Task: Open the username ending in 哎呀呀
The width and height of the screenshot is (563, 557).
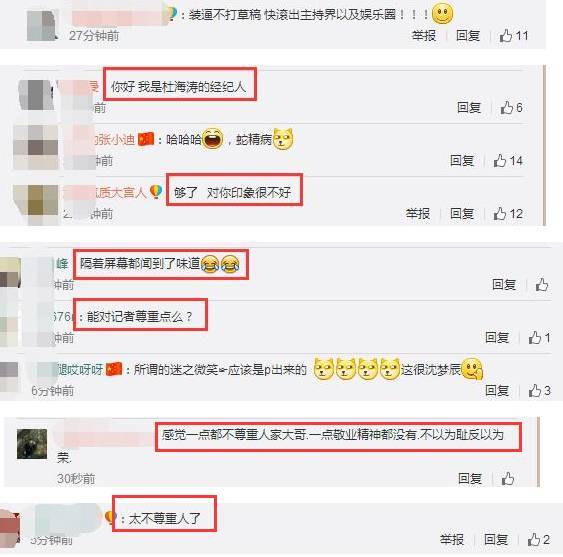Action: point(80,370)
